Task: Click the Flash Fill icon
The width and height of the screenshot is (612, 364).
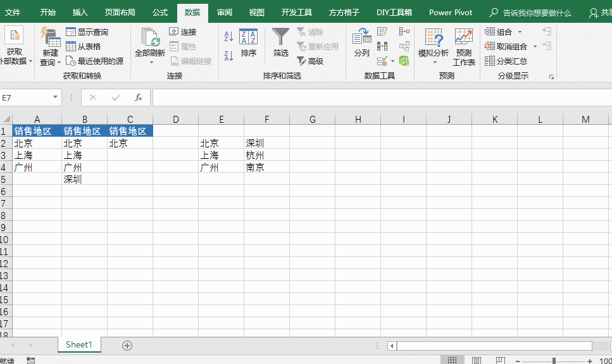Action: [x=382, y=32]
